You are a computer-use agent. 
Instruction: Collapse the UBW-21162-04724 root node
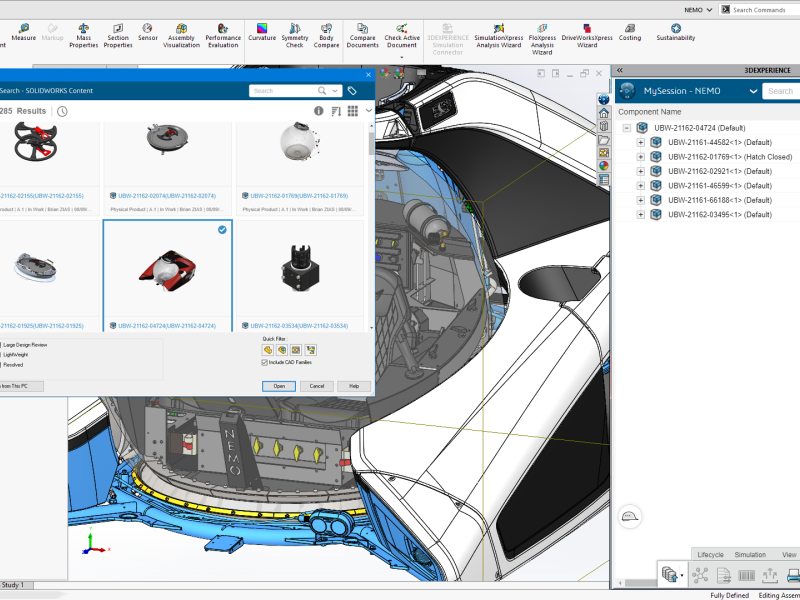click(x=627, y=128)
